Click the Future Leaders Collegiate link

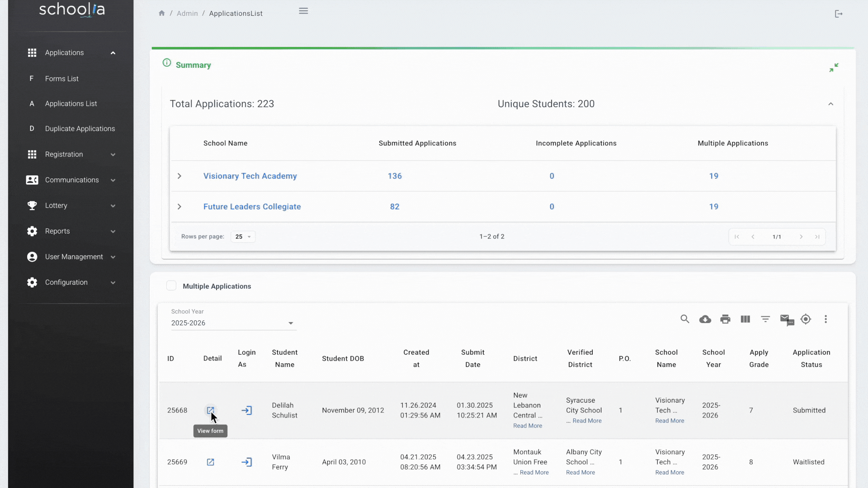pos(252,206)
